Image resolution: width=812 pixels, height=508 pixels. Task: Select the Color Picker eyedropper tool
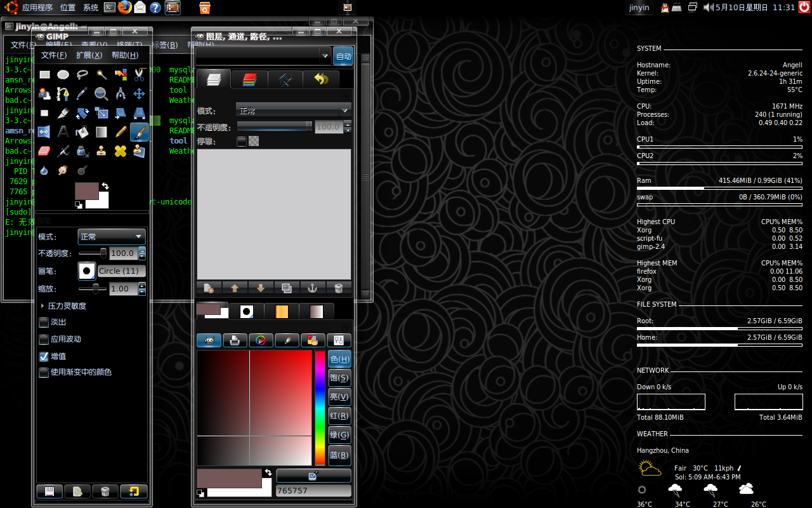coord(82,94)
